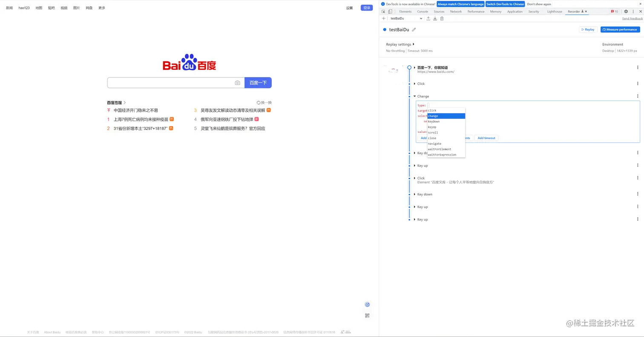
Task: Open DevTools settings gear
Action: point(626,12)
